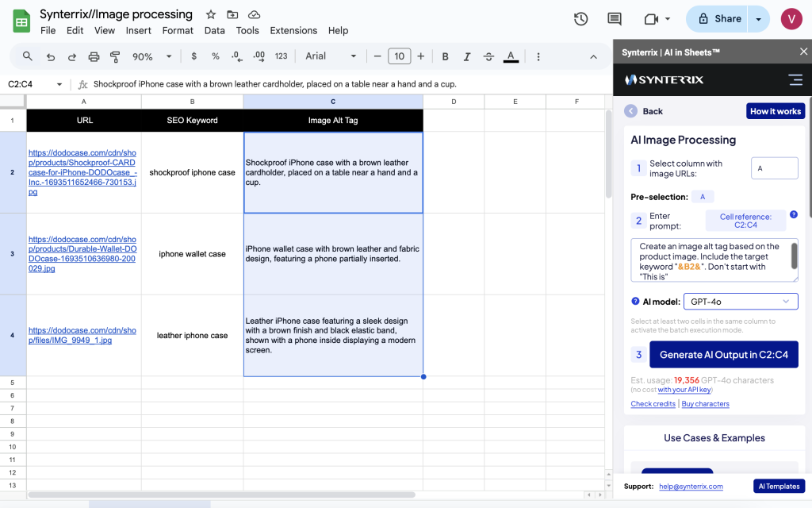Click inside the prompt text area
The width and height of the screenshot is (812, 508).
(x=714, y=260)
